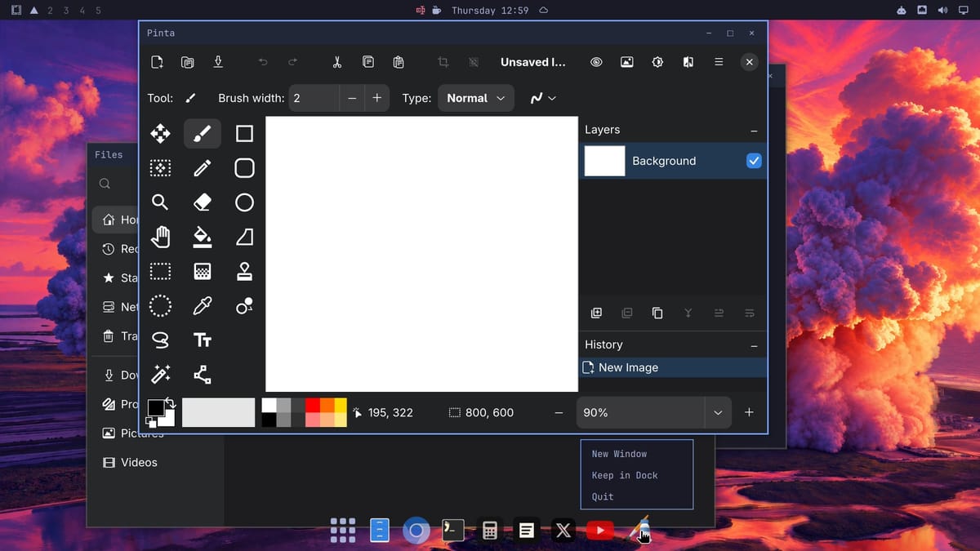Select the Paint Bucket tool
980x551 pixels.
tap(203, 237)
